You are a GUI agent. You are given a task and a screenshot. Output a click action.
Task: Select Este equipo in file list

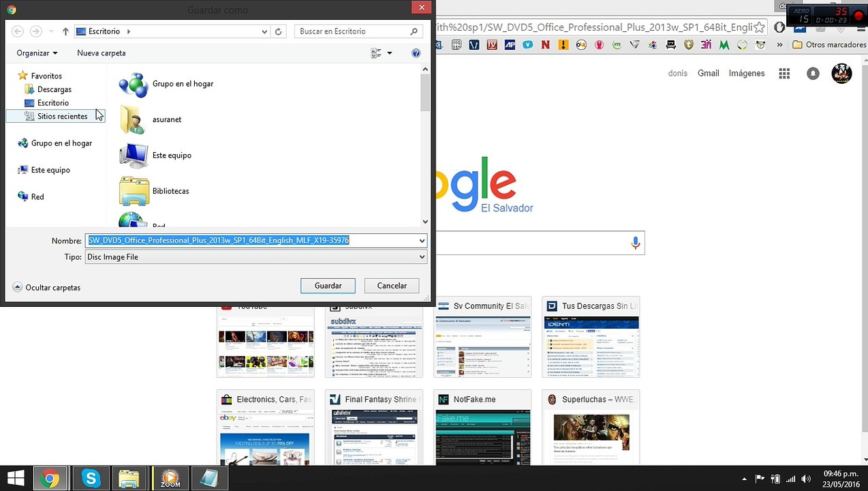[x=155, y=155]
